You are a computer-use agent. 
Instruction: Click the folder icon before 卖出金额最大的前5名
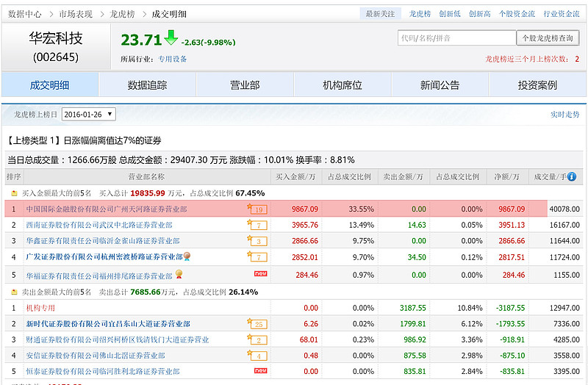[x=14, y=292]
